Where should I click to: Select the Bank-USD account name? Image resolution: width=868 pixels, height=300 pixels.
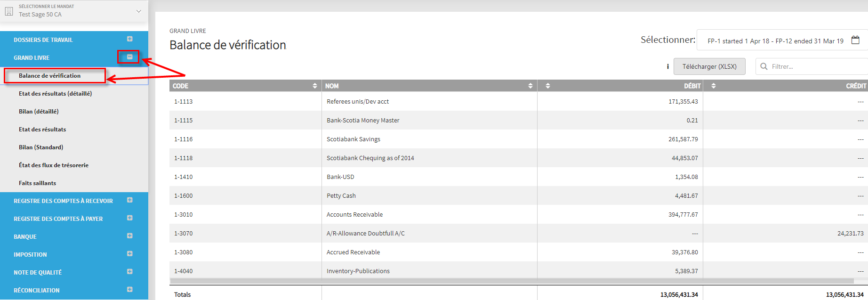click(x=340, y=177)
